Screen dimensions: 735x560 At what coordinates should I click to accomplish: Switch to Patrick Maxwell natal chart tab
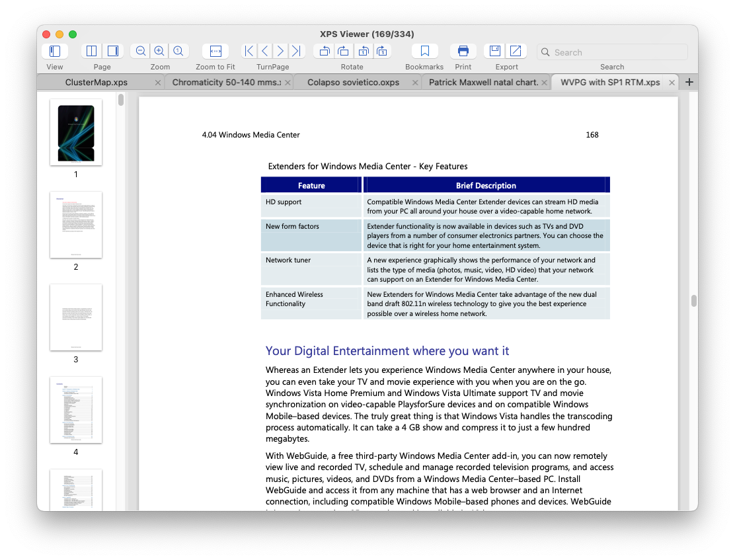(x=483, y=82)
